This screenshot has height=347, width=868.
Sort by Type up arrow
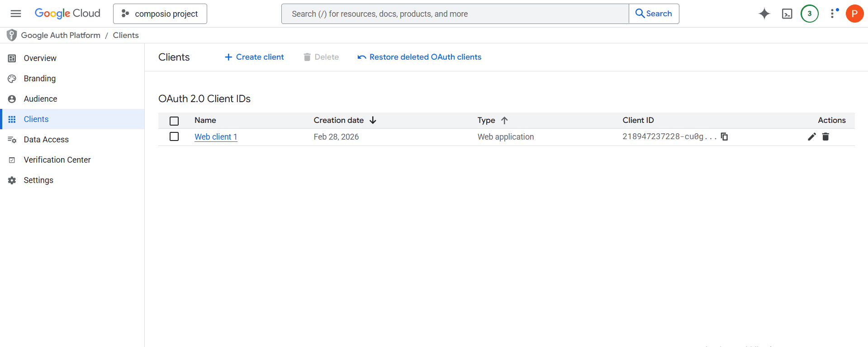click(504, 120)
